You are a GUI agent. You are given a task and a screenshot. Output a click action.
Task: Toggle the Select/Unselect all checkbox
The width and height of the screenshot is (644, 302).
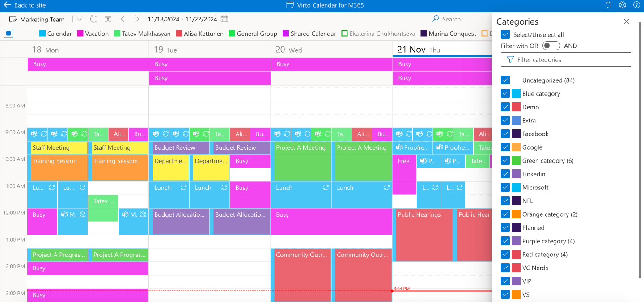click(x=505, y=34)
